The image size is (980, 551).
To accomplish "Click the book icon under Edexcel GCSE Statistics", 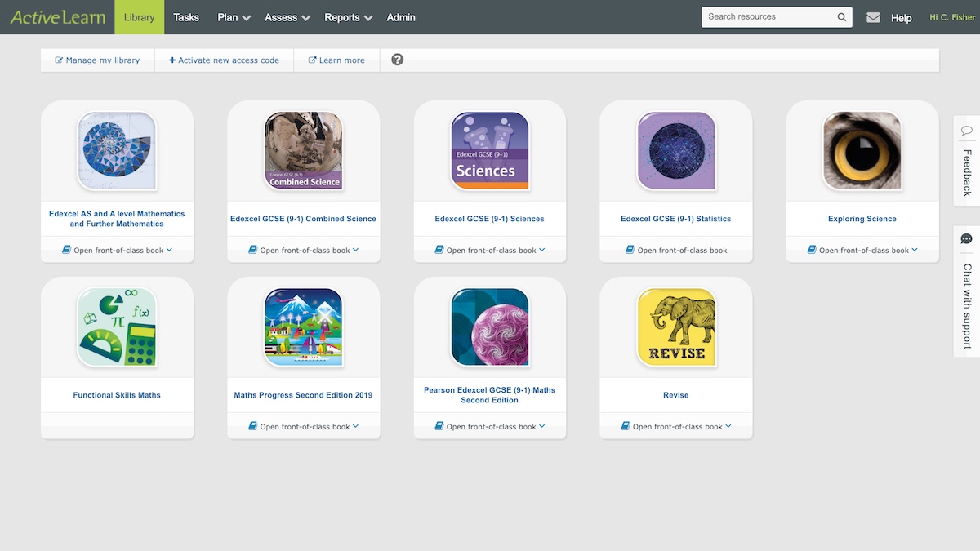I will coord(630,250).
